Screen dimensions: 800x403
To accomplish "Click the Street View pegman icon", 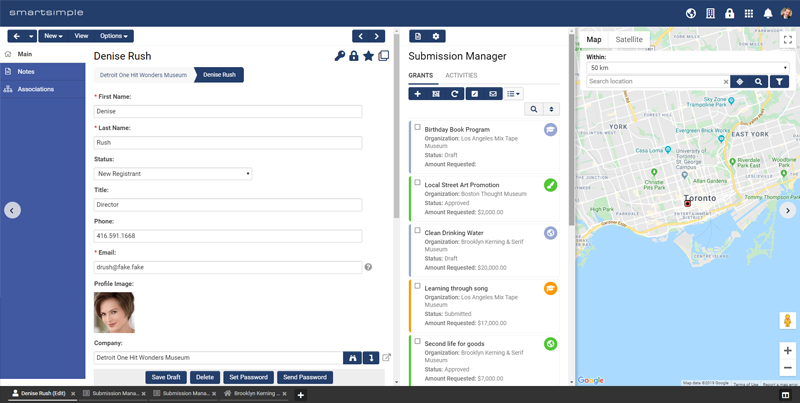I will coord(787,321).
